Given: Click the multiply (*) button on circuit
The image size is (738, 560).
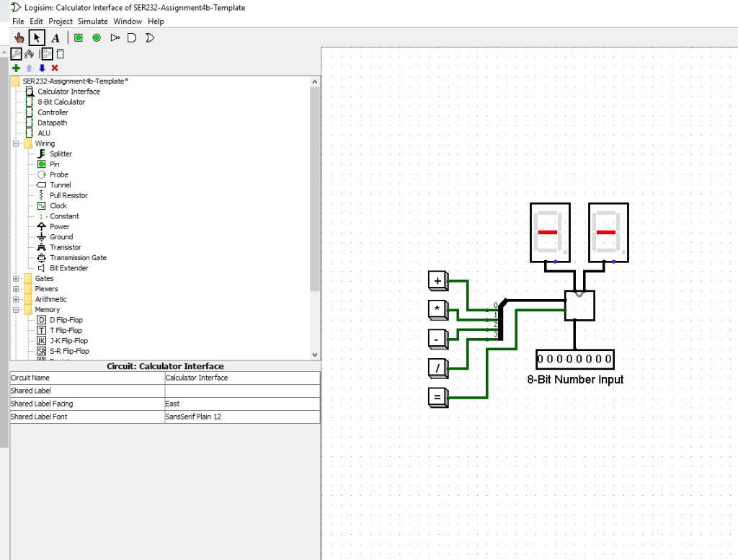Looking at the screenshot, I should [437, 310].
